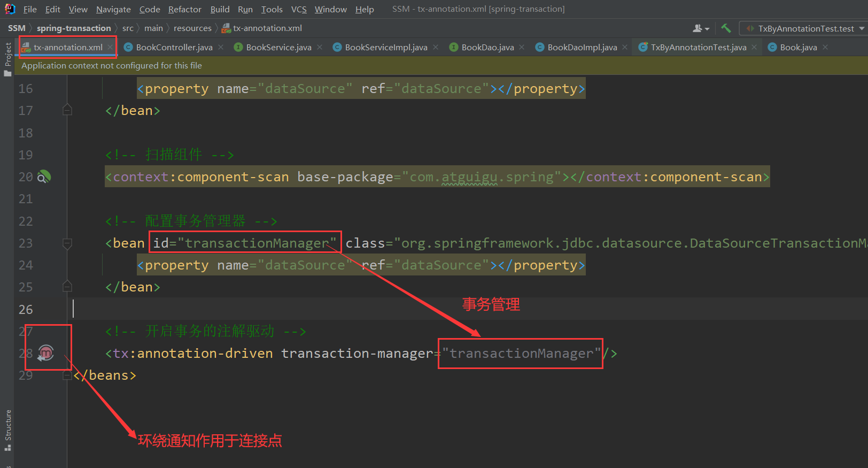This screenshot has height=468, width=868.
Task: Click the component-scan gutter icon on line 20
Action: pyautogui.click(x=44, y=177)
